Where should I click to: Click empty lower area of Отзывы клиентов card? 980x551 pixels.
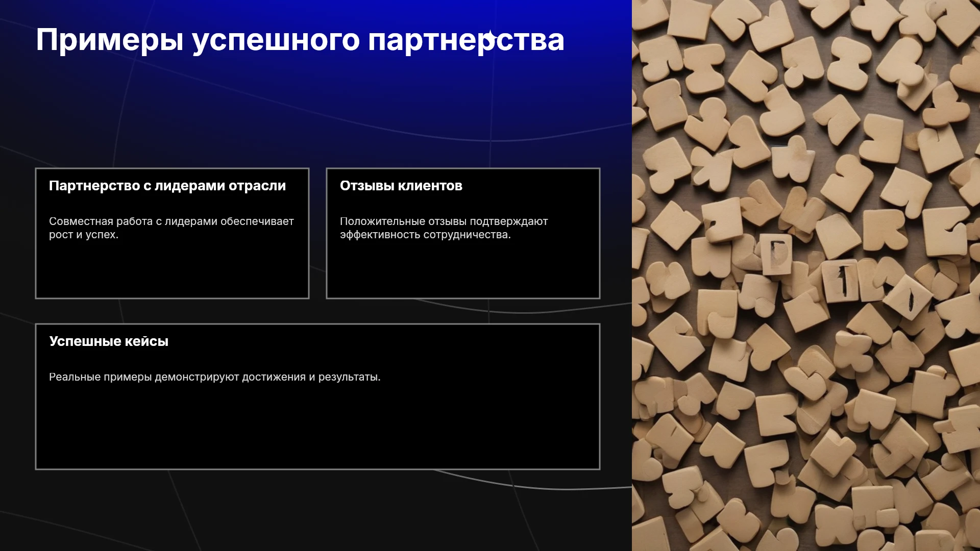click(x=463, y=270)
